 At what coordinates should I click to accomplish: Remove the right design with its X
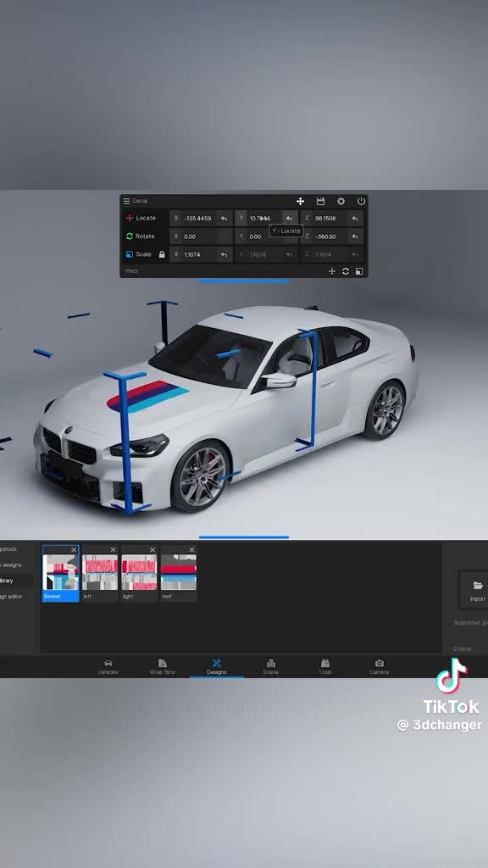coord(152,549)
